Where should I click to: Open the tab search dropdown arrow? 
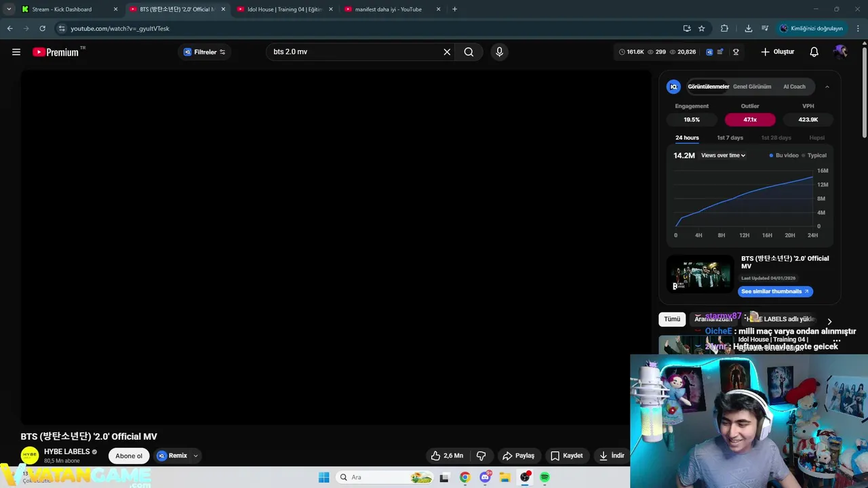tap(9, 9)
